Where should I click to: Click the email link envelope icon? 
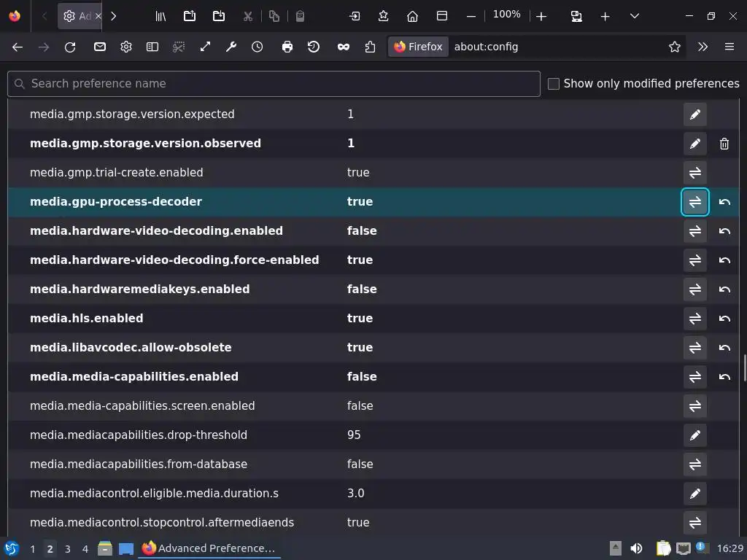click(99, 47)
